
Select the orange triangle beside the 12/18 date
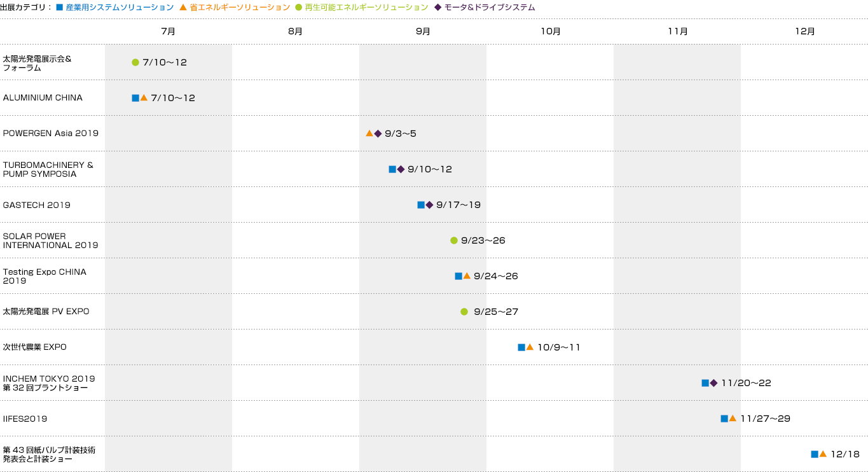(823, 454)
